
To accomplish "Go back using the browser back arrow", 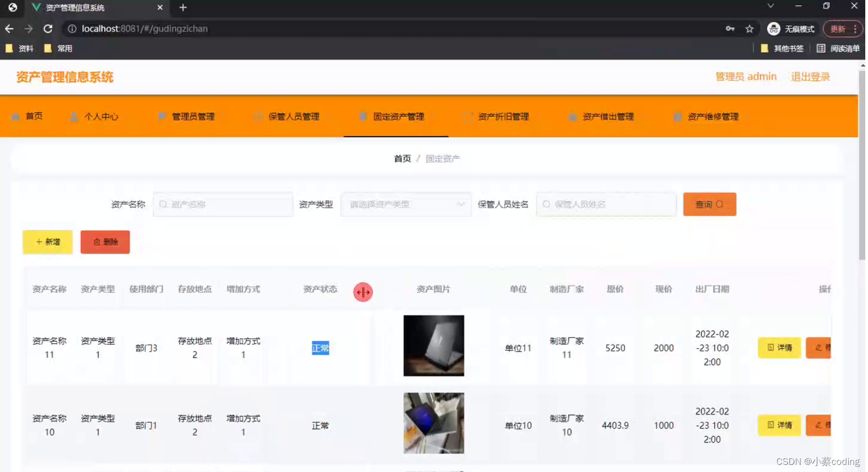I will (9, 29).
